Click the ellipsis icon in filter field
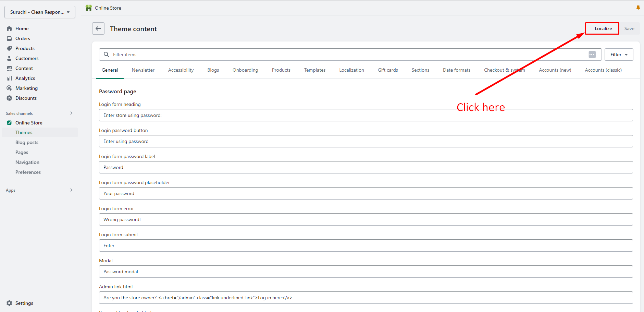The height and width of the screenshot is (312, 644). tap(592, 55)
